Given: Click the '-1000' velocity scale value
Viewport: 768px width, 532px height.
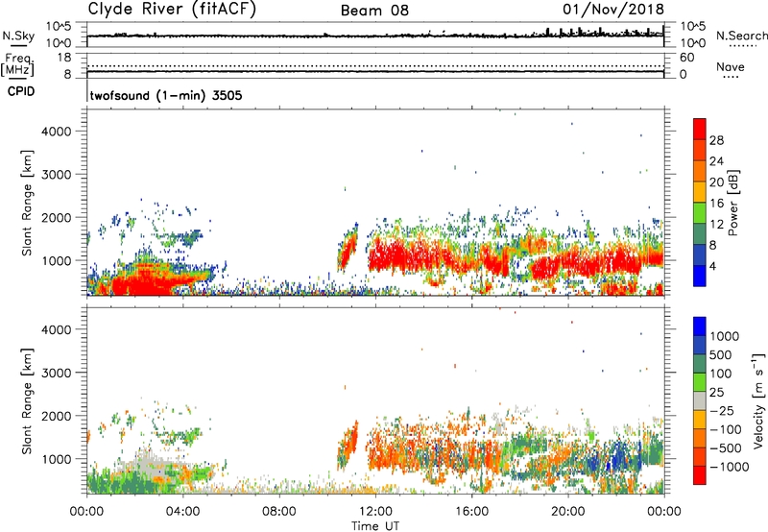Looking at the screenshot, I should click(729, 467).
